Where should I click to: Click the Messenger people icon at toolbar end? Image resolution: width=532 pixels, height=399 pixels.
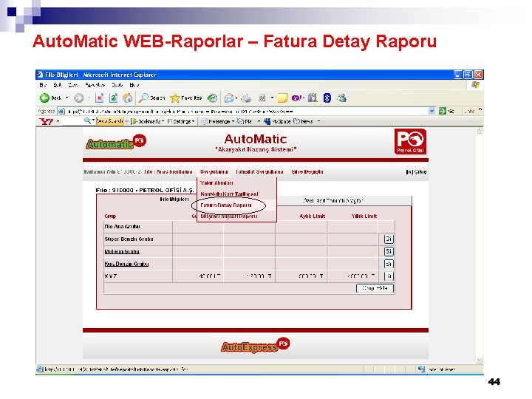click(x=341, y=98)
